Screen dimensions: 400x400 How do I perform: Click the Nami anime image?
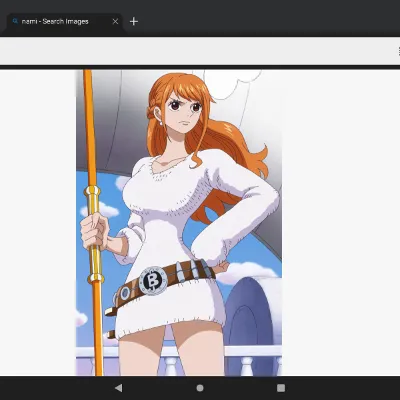pyautogui.click(x=179, y=223)
